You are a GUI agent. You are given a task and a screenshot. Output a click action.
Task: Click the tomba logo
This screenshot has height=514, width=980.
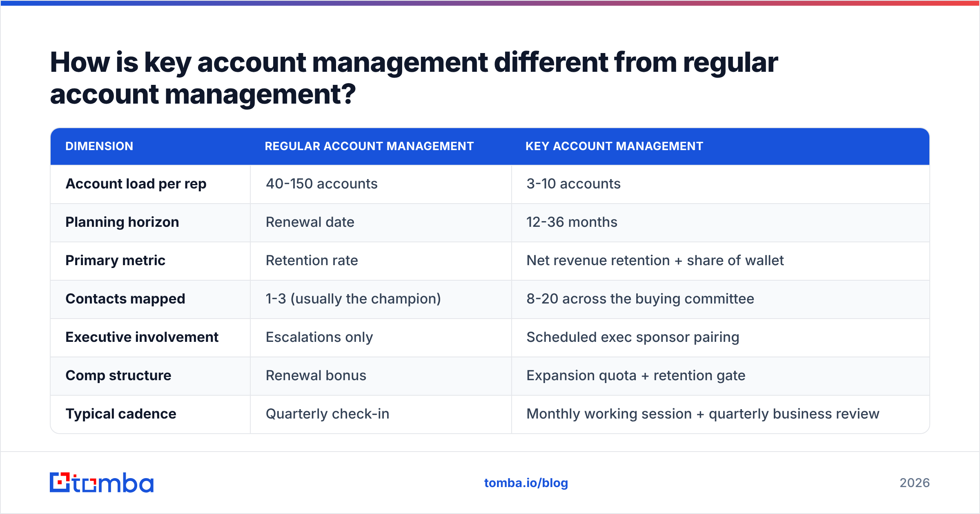[x=102, y=483]
